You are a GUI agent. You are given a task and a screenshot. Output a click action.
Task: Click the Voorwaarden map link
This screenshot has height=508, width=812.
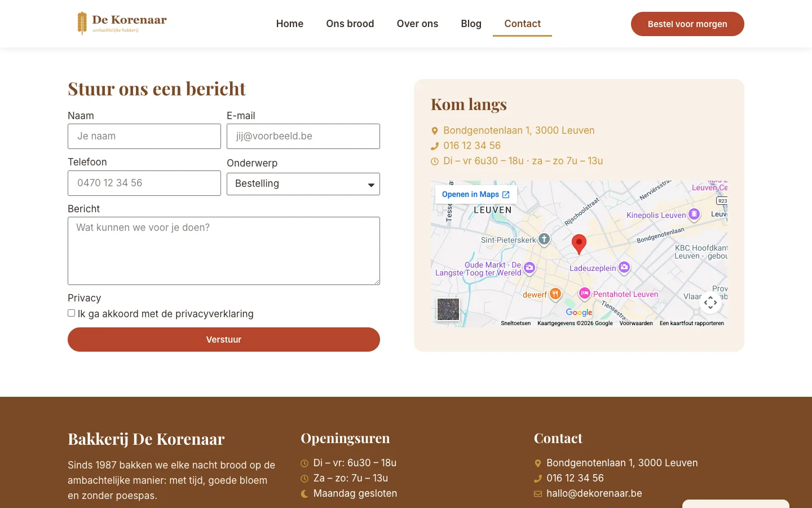pos(636,323)
